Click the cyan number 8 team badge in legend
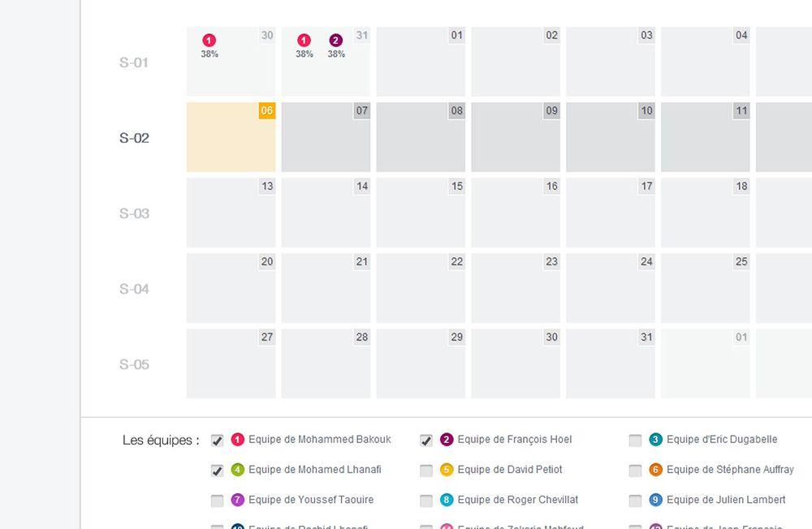This screenshot has height=529, width=812. click(x=447, y=500)
